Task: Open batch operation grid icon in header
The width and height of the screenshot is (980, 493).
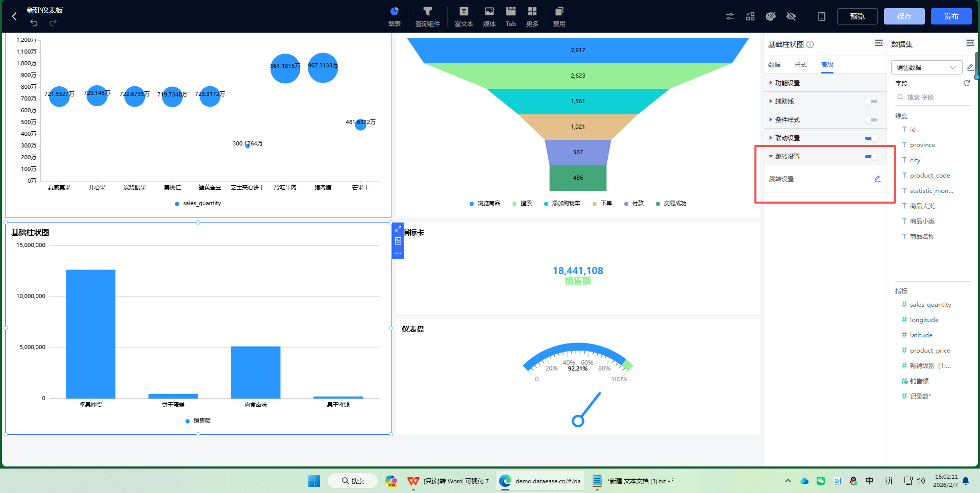Action: [750, 16]
